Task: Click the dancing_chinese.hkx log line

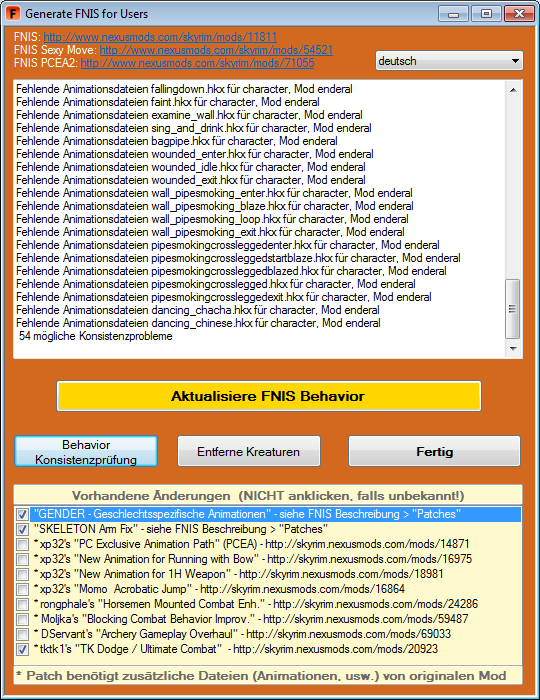Action: click(198, 323)
